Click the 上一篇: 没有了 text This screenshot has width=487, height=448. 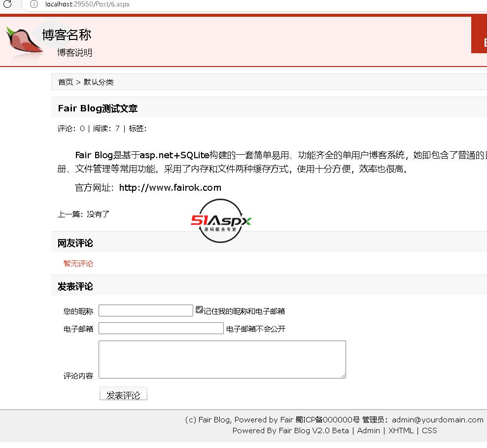pyautogui.click(x=83, y=214)
